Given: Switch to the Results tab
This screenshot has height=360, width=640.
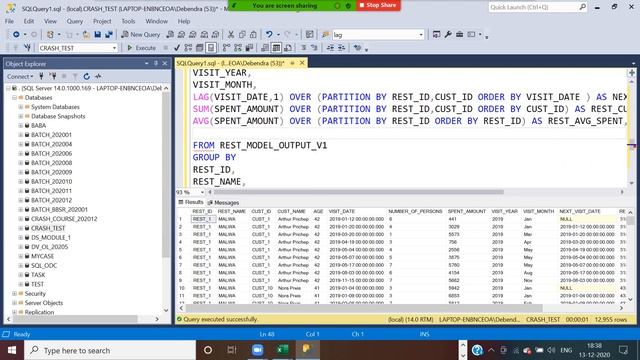Looking at the screenshot, I should [x=191, y=202].
